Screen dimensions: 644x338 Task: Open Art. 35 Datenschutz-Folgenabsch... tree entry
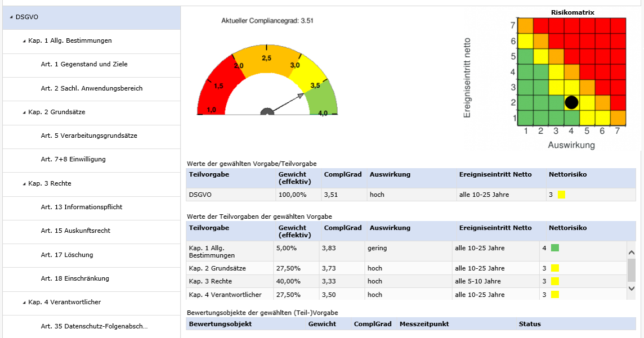[95, 327]
